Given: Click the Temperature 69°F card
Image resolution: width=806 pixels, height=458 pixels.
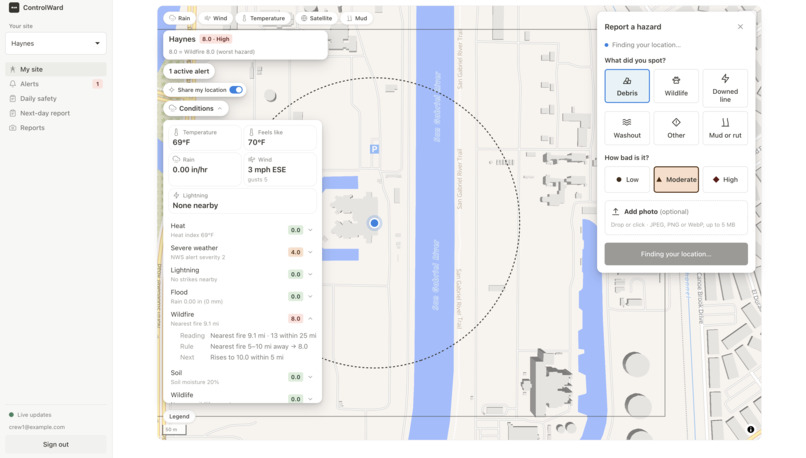Looking at the screenshot, I should [205, 138].
